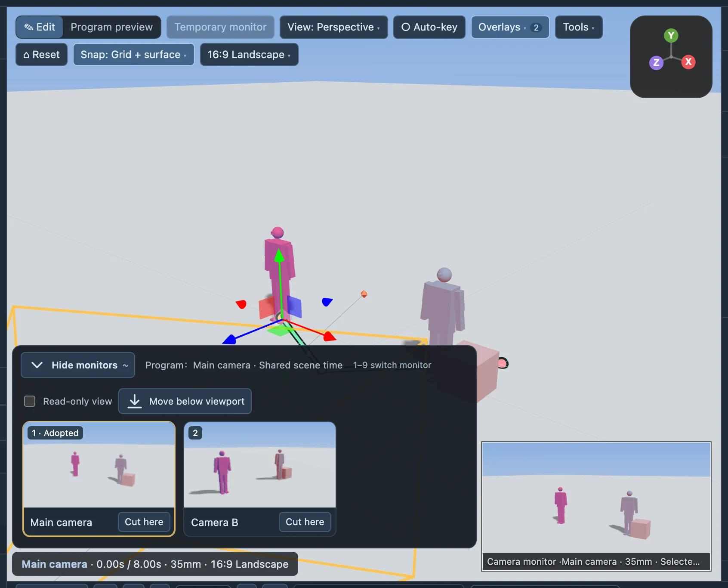The image size is (728, 588).
Task: Click the blue Z translate arrow tip
Action: click(x=229, y=340)
